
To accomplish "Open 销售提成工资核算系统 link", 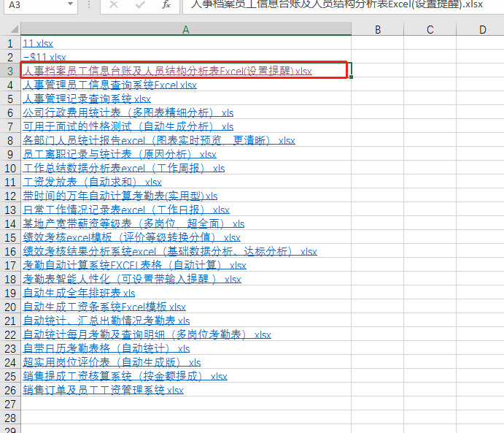I will [125, 376].
